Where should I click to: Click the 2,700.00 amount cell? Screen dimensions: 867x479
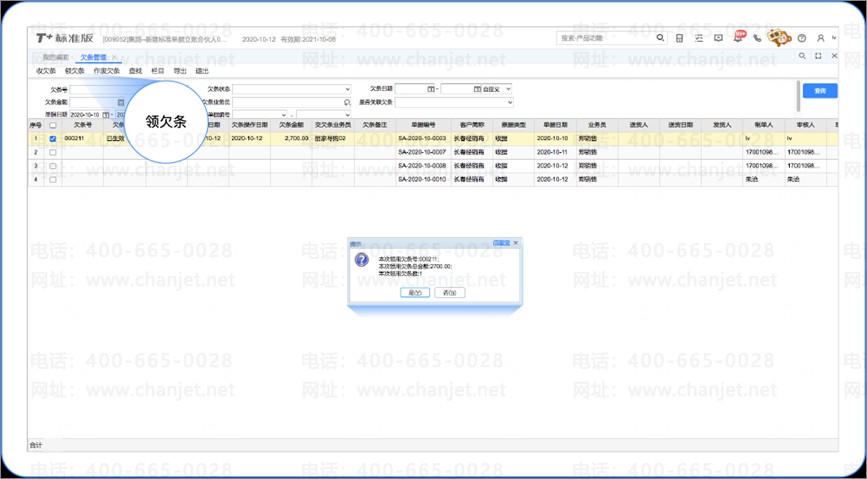coord(291,139)
